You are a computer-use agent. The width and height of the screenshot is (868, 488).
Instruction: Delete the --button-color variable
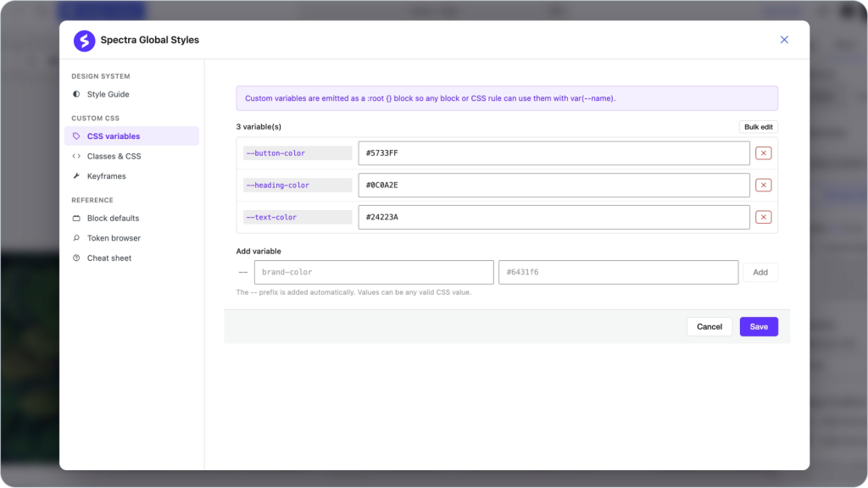pos(764,153)
